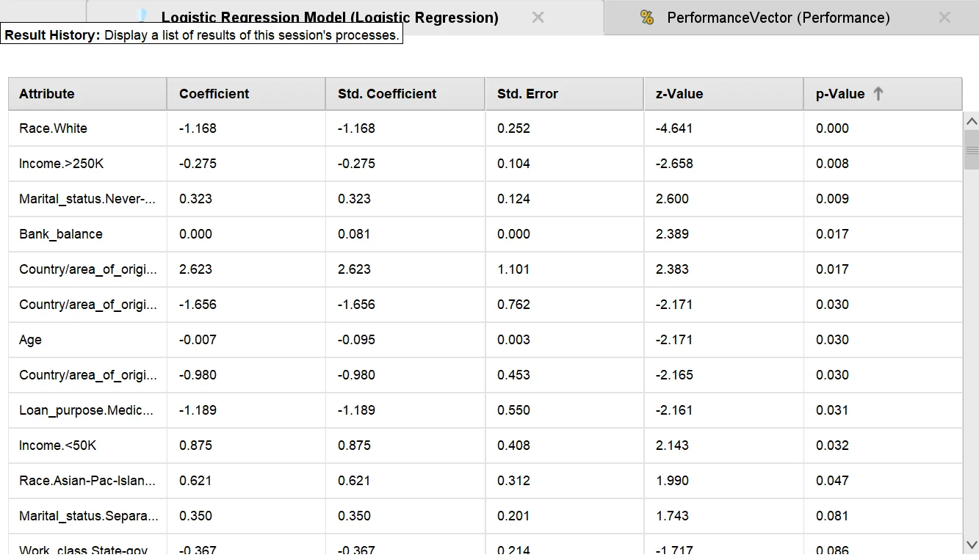Sort by the Std. Error column header
The image size is (979, 560).
[x=565, y=94]
